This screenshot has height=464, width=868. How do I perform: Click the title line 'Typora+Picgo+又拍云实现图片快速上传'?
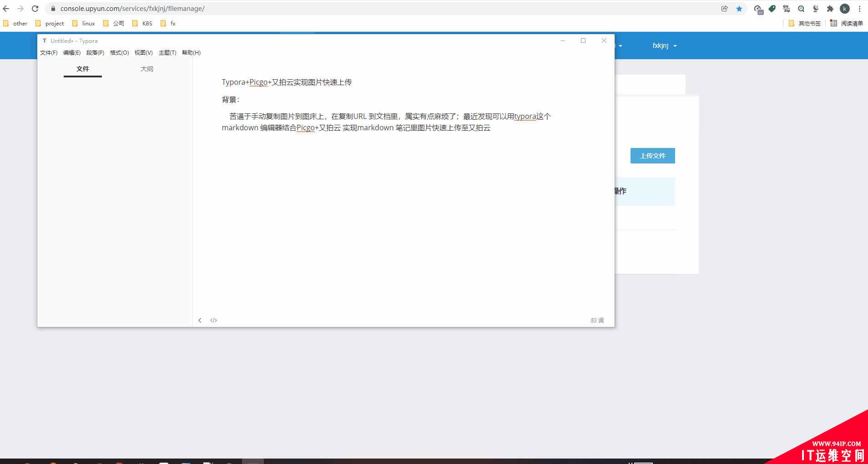287,82
